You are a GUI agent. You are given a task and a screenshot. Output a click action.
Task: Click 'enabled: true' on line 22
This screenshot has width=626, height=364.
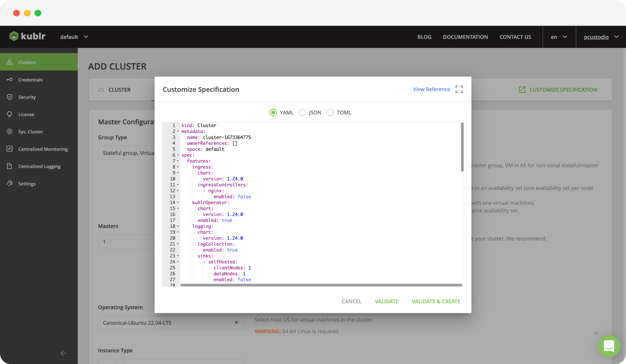click(x=220, y=250)
